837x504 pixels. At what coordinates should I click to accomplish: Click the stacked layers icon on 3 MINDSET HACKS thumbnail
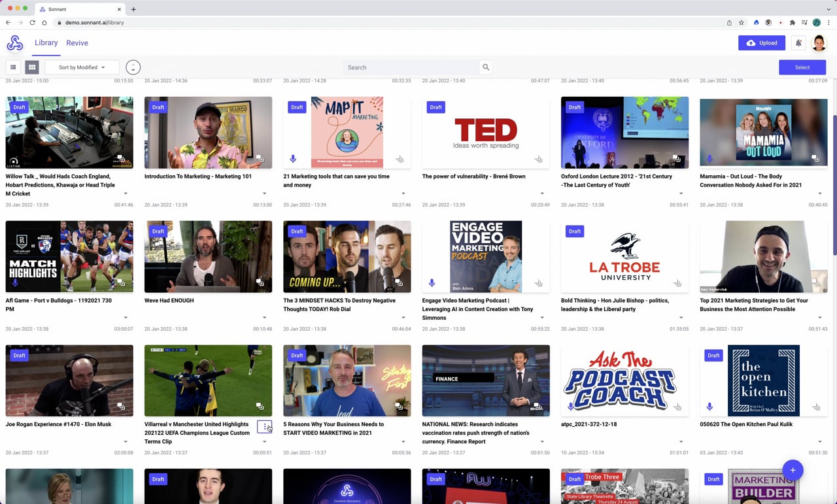point(399,283)
